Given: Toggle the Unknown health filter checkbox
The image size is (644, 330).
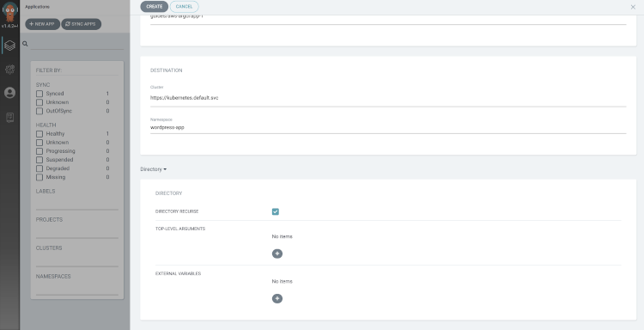Looking at the screenshot, I should (x=39, y=143).
